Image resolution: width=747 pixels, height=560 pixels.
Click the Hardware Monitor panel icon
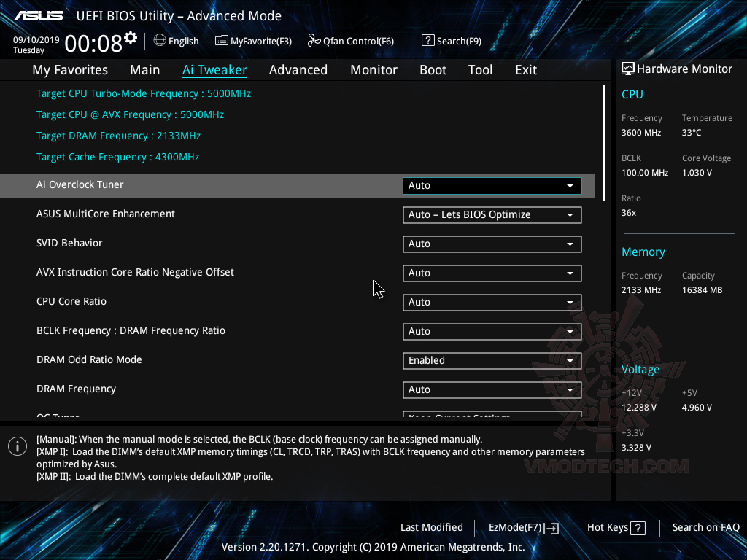(x=628, y=69)
